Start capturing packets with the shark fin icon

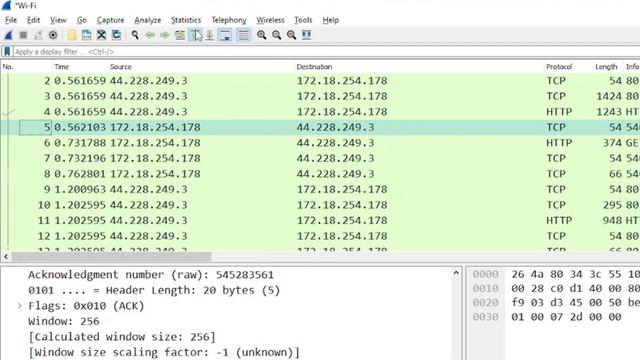(x=8, y=35)
